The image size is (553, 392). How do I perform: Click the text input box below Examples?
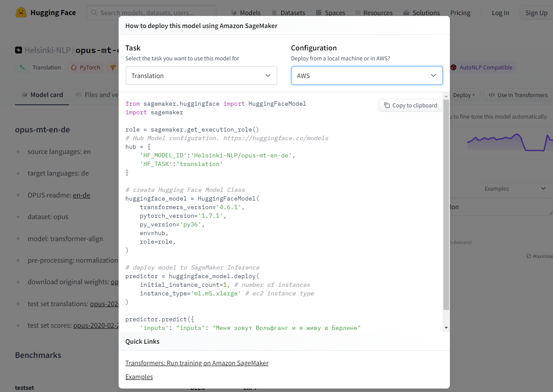501,207
